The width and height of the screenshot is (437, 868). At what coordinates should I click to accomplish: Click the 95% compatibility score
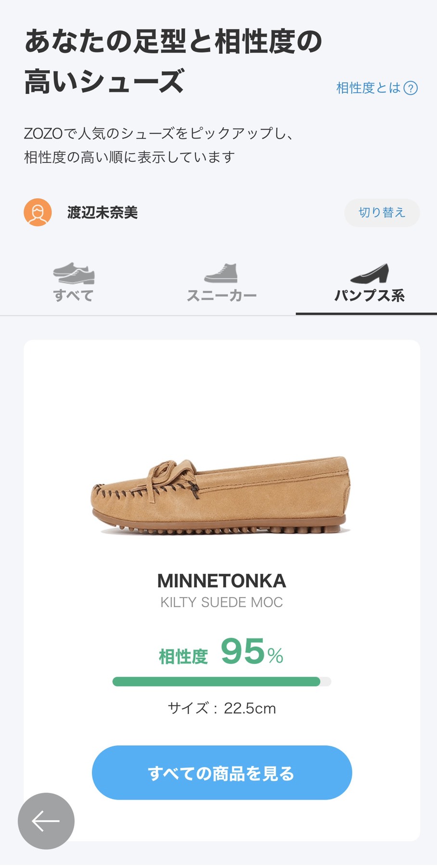251,652
